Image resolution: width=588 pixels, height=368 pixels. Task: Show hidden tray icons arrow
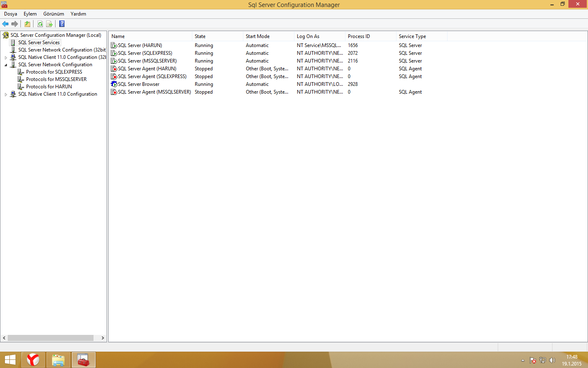click(523, 360)
